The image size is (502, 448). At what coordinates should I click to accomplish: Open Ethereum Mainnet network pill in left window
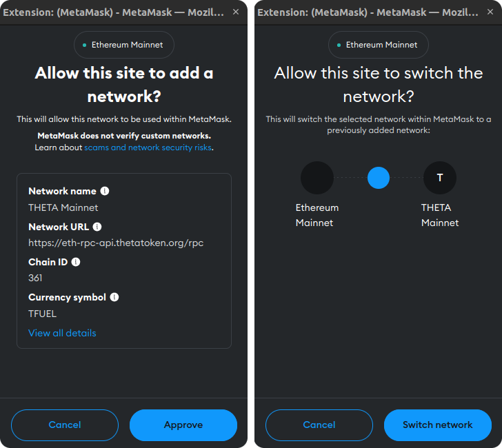[124, 45]
